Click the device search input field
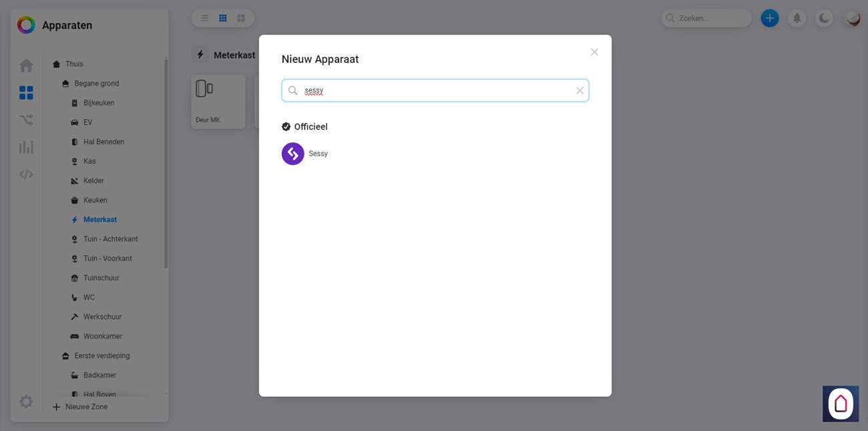Viewport: 868px width, 431px height. click(x=434, y=91)
